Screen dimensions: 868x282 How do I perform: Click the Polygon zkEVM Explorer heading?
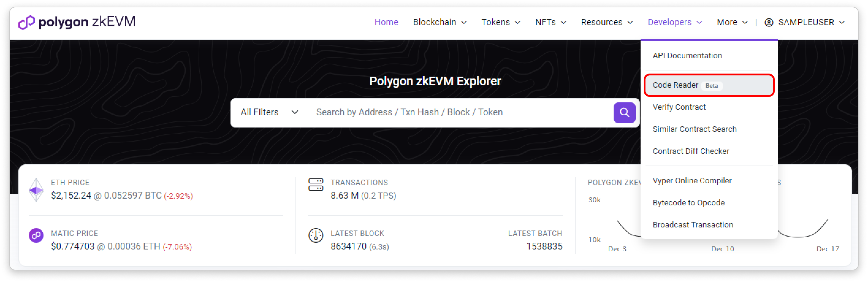pos(435,81)
